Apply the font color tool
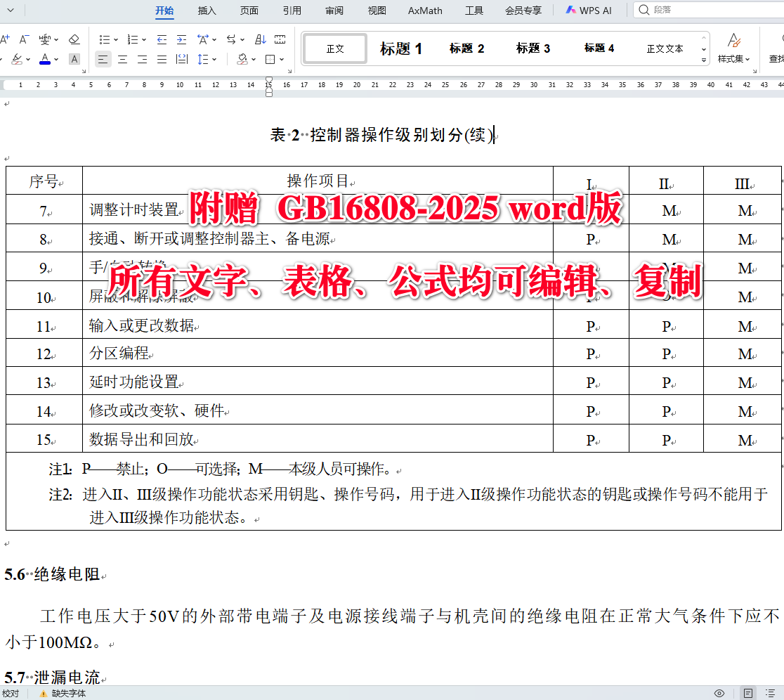This screenshot has height=700, width=784. point(45,59)
